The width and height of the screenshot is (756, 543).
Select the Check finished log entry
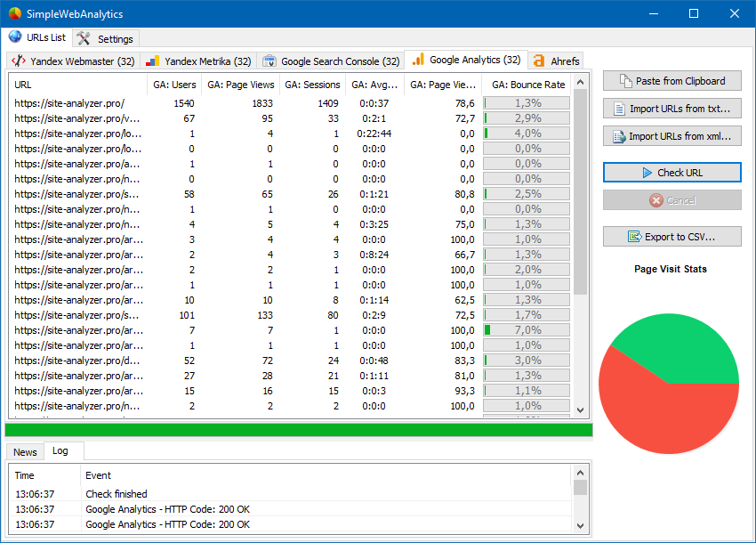pos(291,494)
